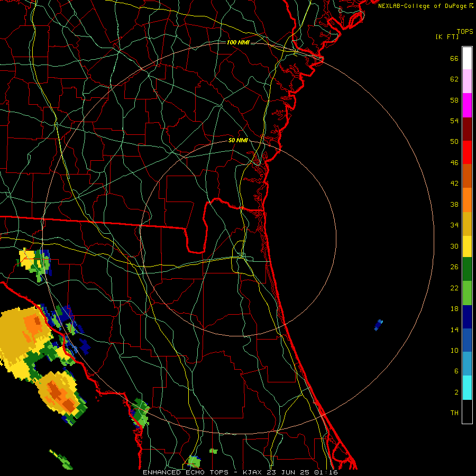
Task: Click the "10" legend value
Action: coord(454,350)
